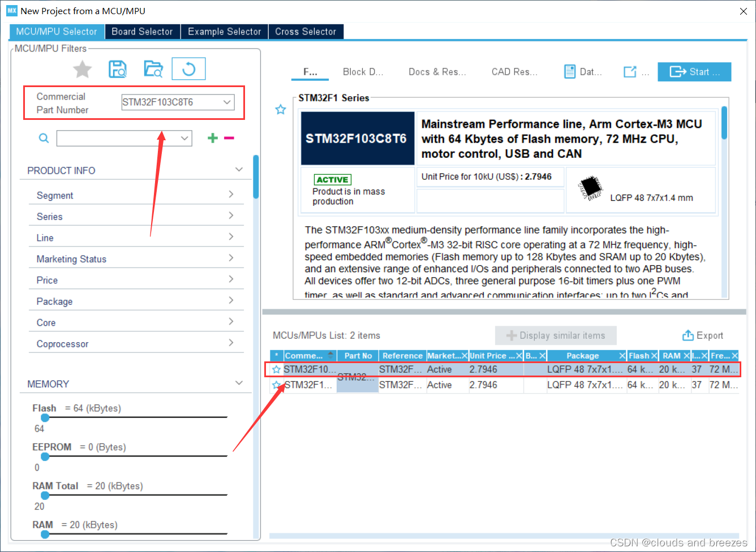The width and height of the screenshot is (756, 552).
Task: Open the load saved search folder icon
Action: [153, 70]
